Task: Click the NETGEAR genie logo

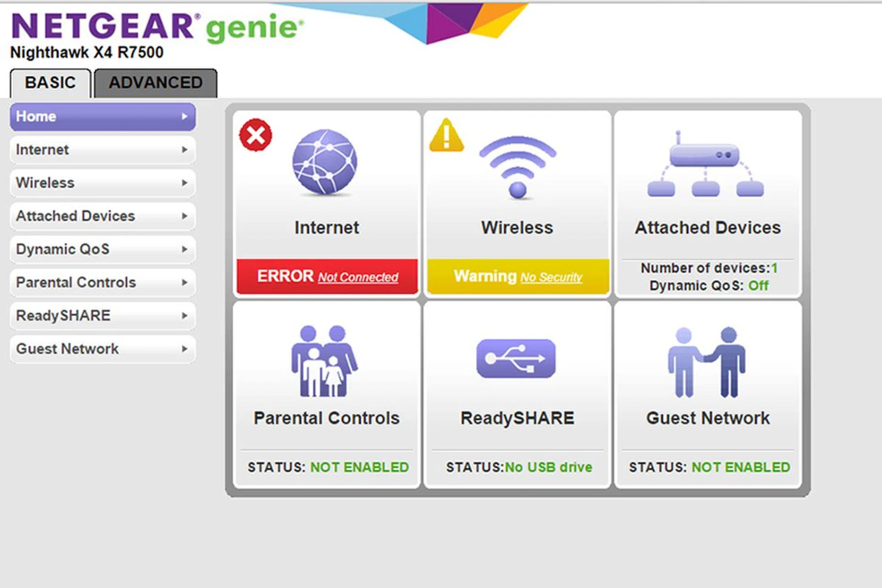Action: (x=156, y=27)
